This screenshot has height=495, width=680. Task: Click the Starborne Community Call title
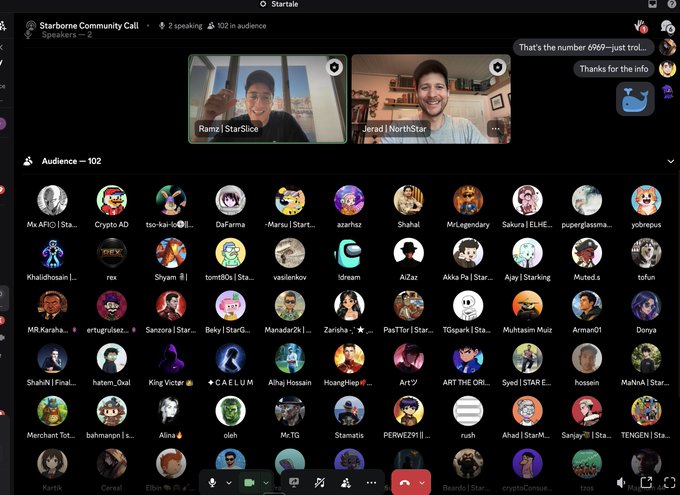(89, 26)
